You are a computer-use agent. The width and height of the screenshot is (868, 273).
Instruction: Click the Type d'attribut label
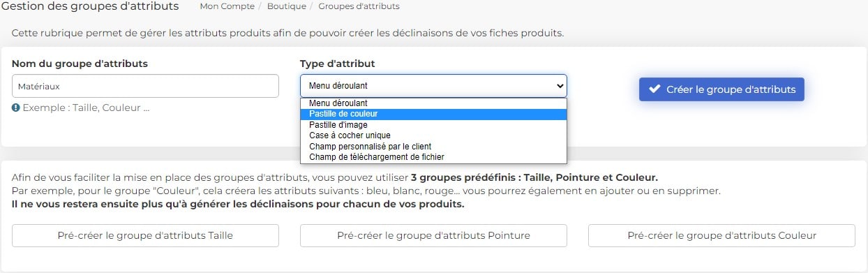pos(338,64)
